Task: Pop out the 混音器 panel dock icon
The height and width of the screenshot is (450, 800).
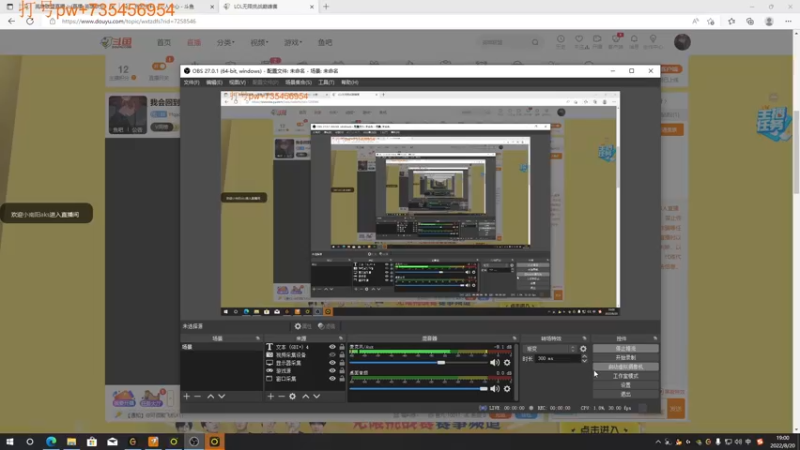Action: tap(514, 338)
